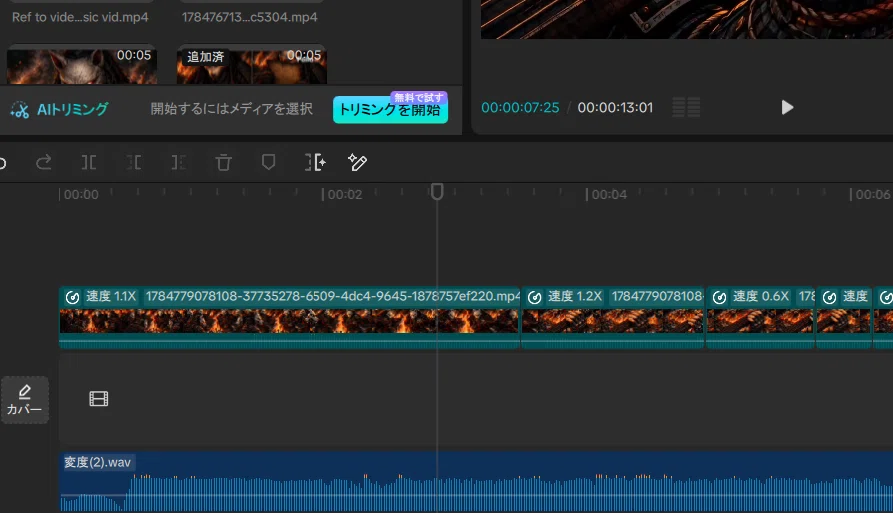Click the delete-left trim icon
This screenshot has width=893, height=513.
tap(133, 163)
